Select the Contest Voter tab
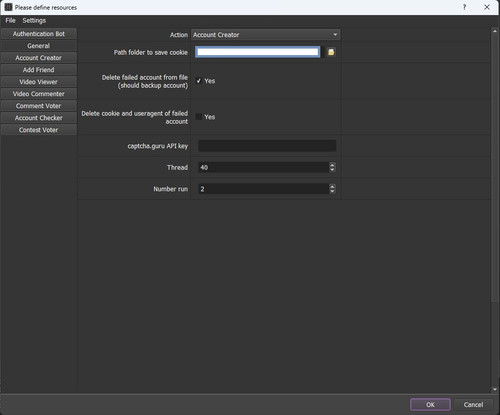This screenshot has width=500, height=415. point(39,130)
